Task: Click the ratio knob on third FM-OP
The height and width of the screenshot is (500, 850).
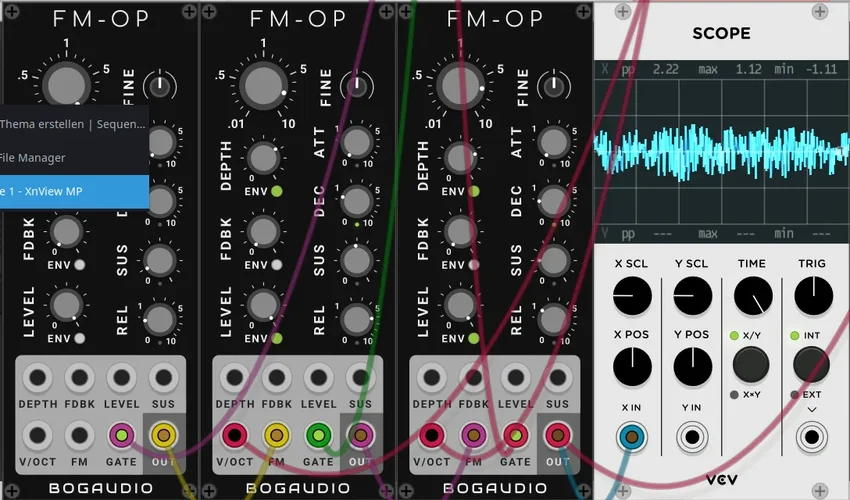Action: (460, 86)
